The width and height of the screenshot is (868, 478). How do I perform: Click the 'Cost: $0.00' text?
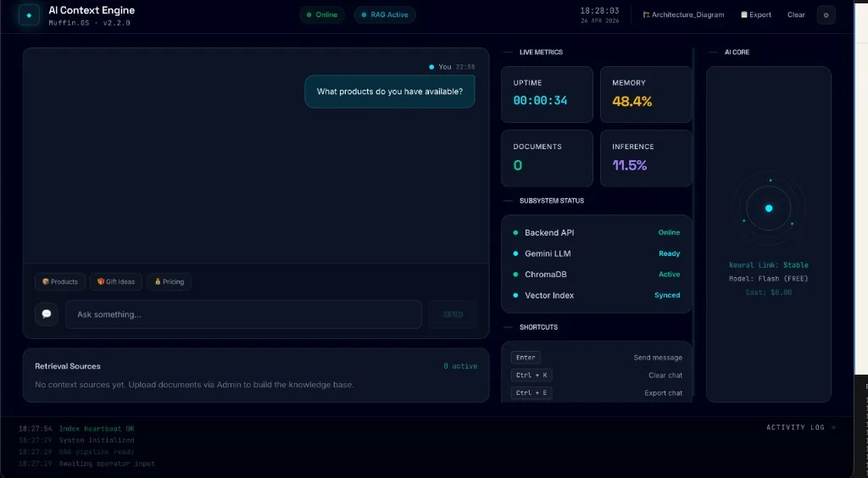click(768, 292)
